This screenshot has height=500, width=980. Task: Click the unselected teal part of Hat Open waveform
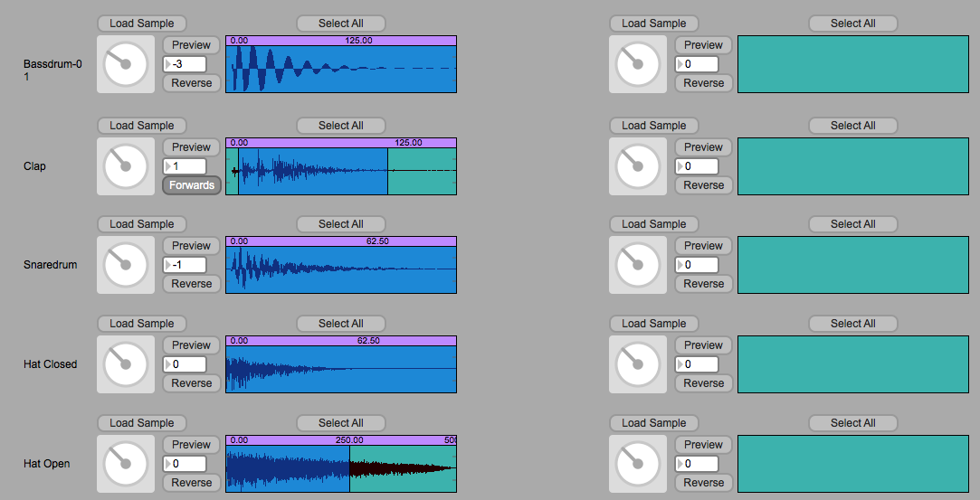click(403, 468)
